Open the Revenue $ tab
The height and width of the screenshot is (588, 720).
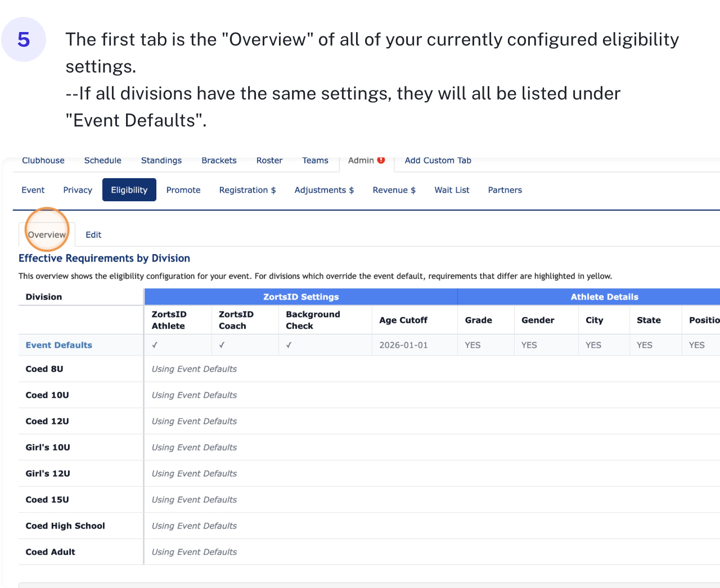coord(394,190)
